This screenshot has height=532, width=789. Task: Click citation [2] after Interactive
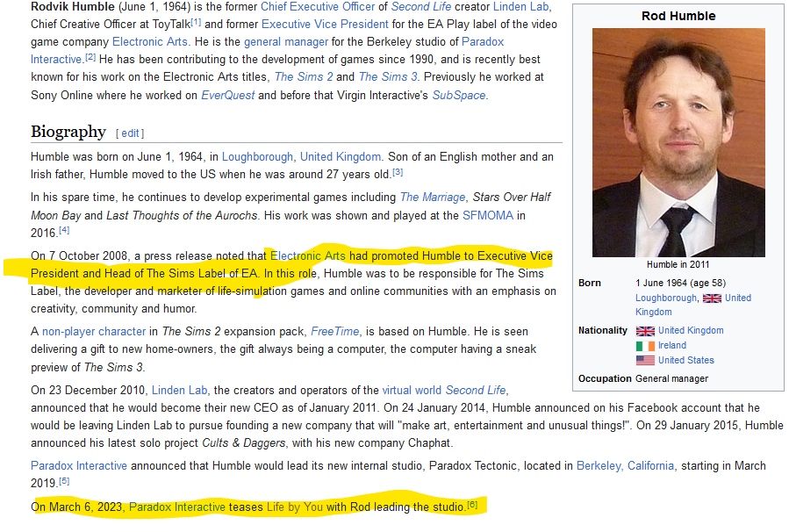point(90,57)
